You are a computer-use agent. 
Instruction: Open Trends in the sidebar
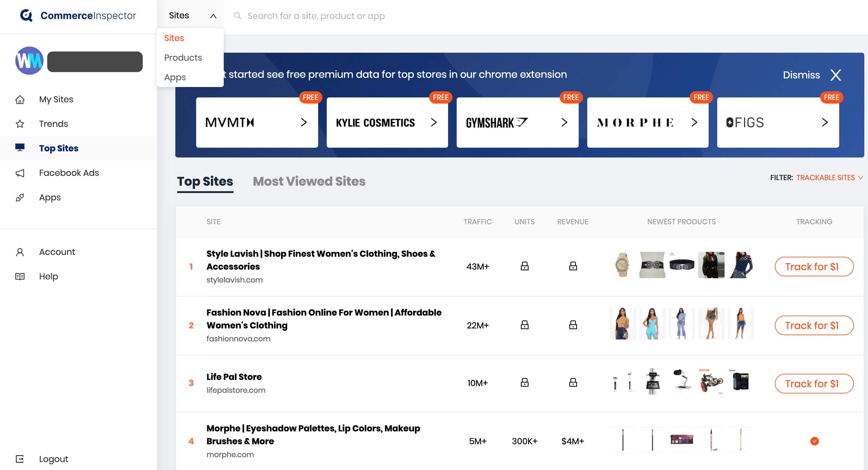tap(53, 124)
